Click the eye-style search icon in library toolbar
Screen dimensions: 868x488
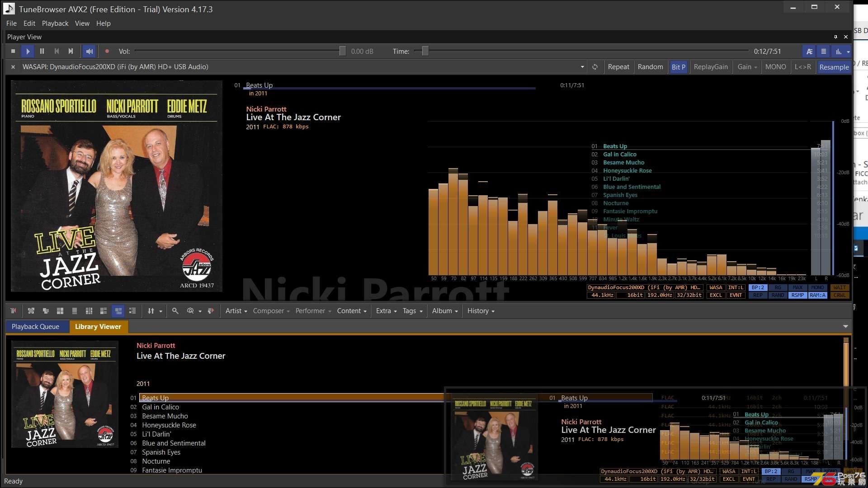(x=190, y=311)
